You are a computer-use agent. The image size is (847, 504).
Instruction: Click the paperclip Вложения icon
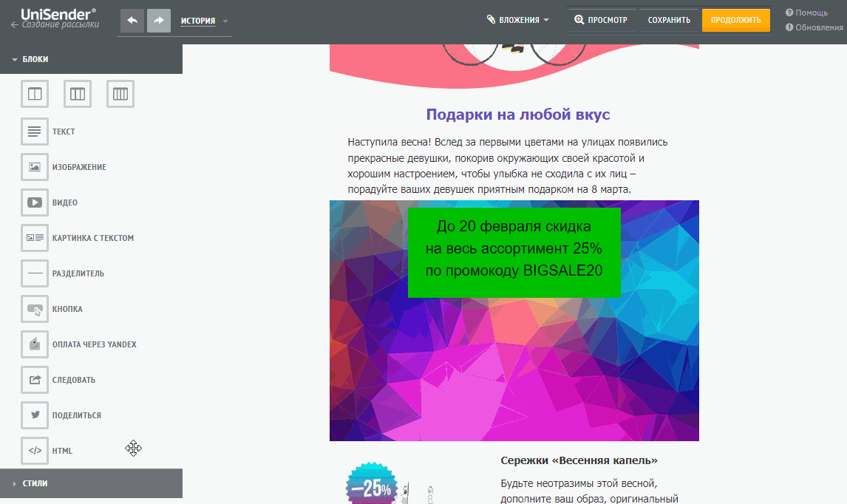(x=491, y=19)
